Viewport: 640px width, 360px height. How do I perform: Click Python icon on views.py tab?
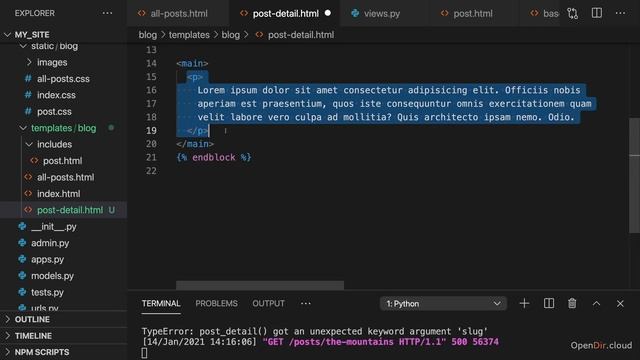pos(355,13)
